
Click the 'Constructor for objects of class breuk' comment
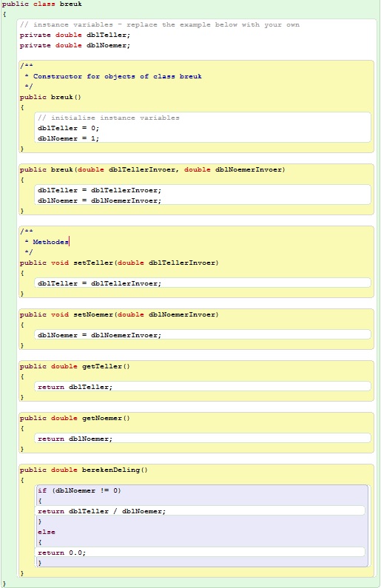(118, 76)
